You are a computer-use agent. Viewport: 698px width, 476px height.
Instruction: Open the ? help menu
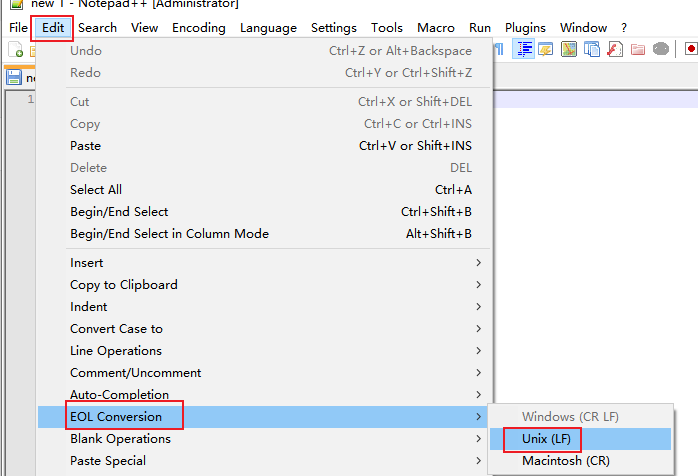pos(624,28)
